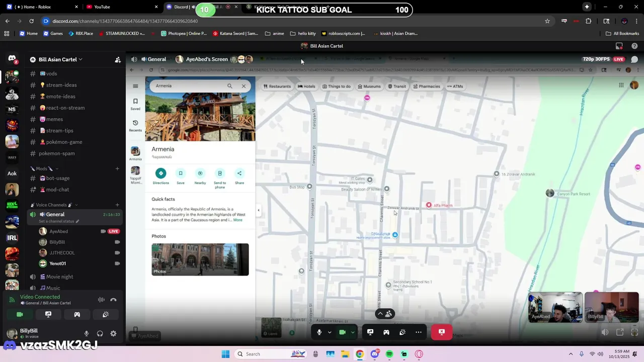Adjust stream volume speaker icon
The width and height of the screenshot is (644, 362).
coord(605,332)
